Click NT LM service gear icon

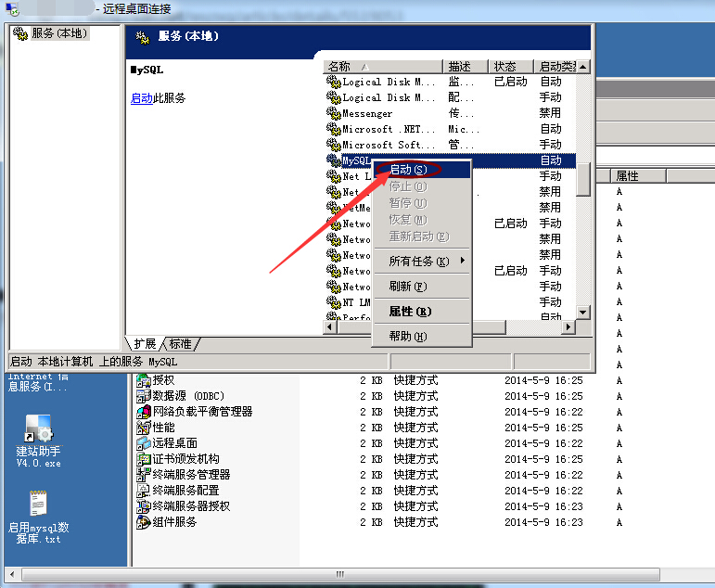coord(334,302)
